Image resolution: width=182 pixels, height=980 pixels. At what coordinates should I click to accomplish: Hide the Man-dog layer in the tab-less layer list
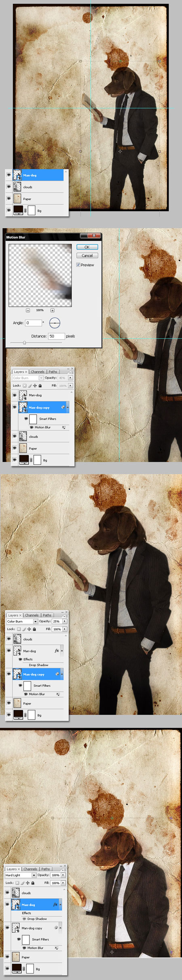(x=8, y=175)
